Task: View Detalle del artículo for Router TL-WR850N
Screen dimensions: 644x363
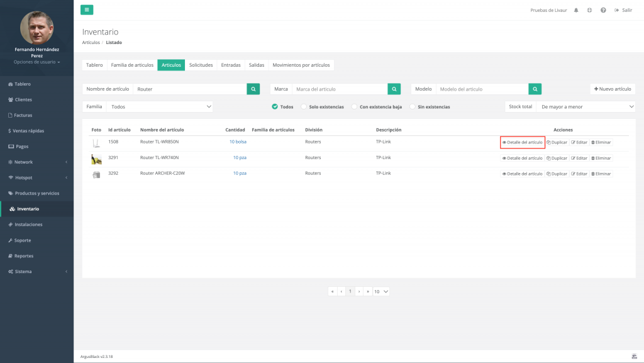Action: pos(523,142)
